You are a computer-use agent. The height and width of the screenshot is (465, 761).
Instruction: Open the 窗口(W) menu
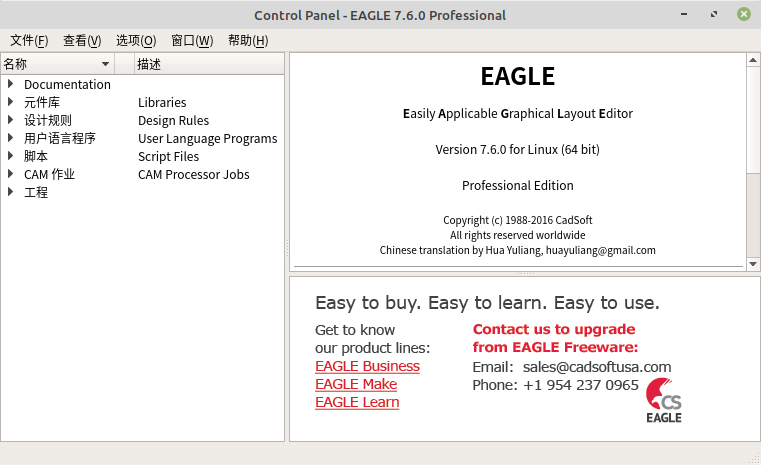[x=192, y=41]
